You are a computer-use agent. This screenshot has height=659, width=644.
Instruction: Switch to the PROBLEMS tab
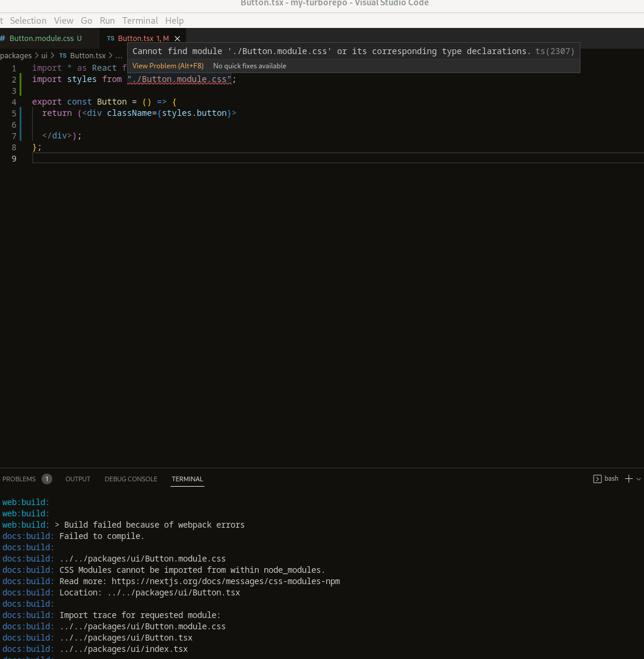click(x=19, y=479)
